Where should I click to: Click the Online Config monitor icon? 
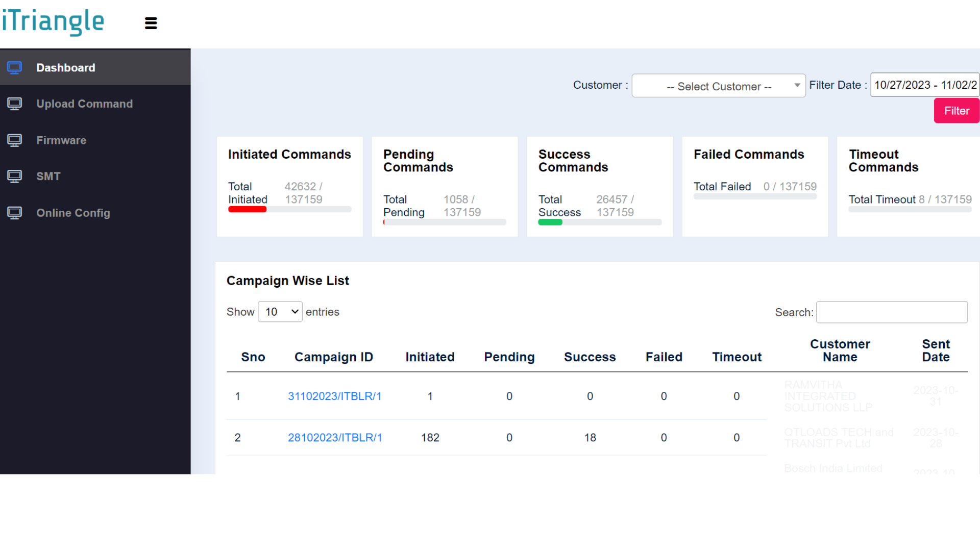tap(14, 213)
